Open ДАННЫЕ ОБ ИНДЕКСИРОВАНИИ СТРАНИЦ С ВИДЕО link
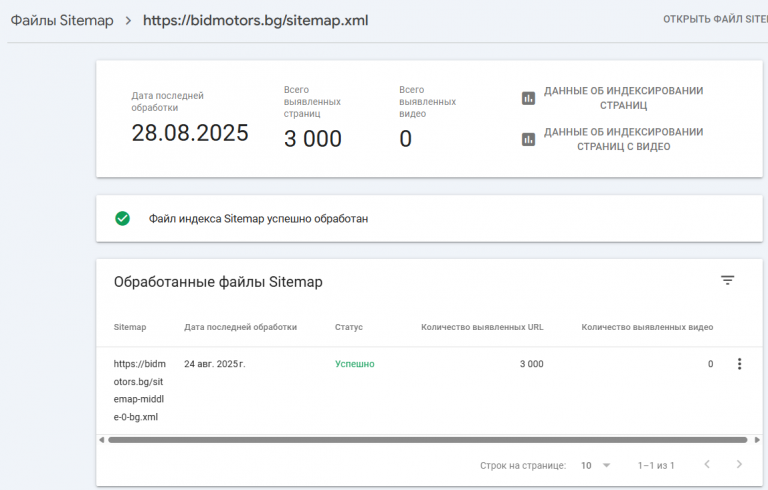This screenshot has height=490, width=768. click(623, 139)
